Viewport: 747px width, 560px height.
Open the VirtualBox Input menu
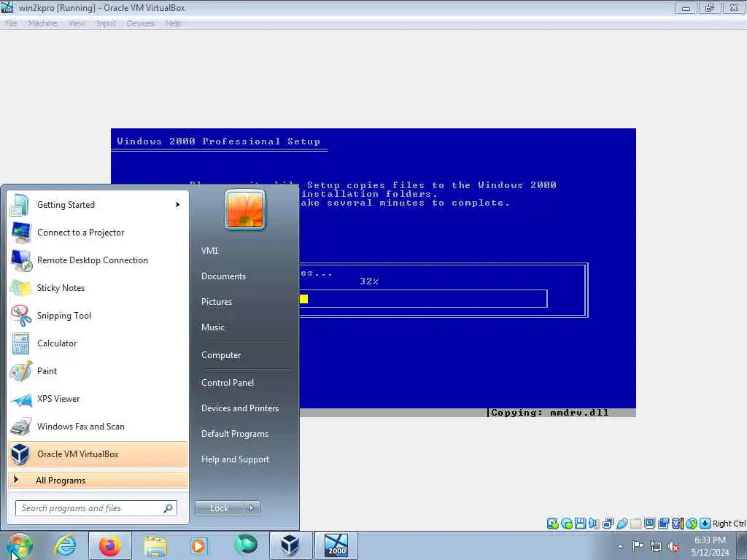coord(106,23)
